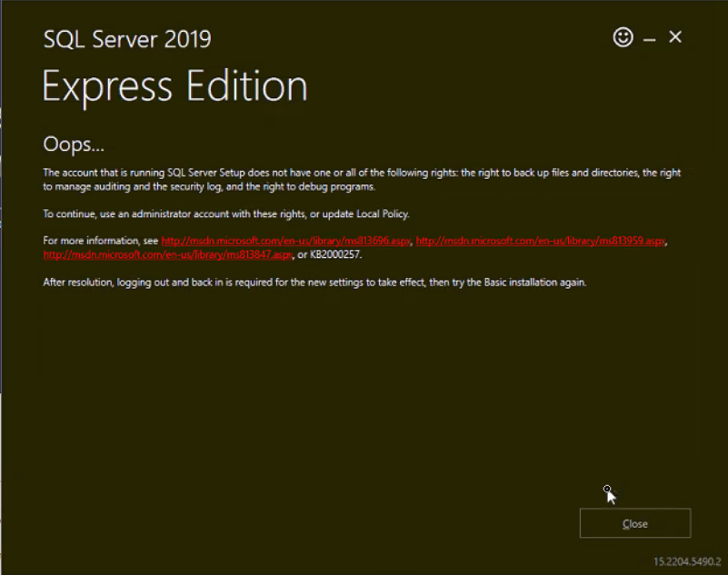Click the SQL Server 2019 title text

(x=126, y=39)
